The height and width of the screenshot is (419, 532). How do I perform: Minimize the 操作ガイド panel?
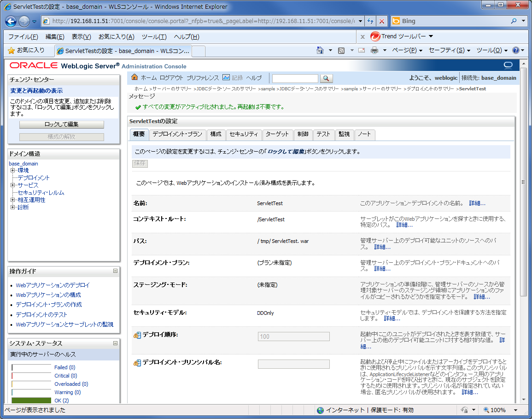[x=115, y=271]
